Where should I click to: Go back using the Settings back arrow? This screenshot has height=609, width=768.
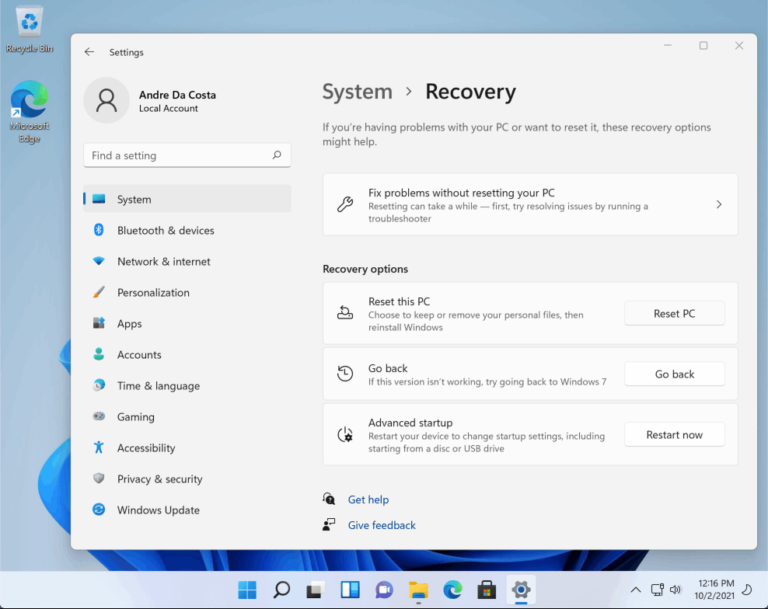coord(89,52)
